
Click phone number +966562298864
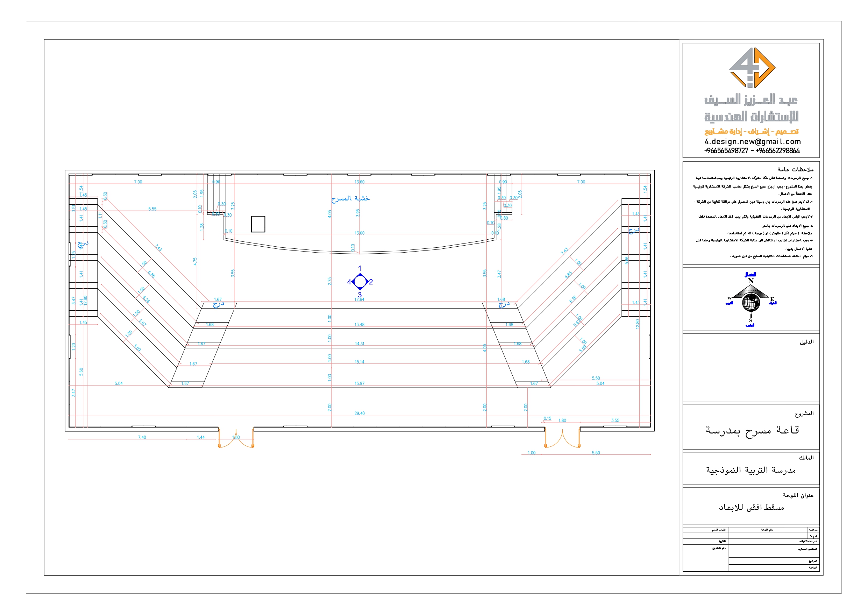point(778,150)
